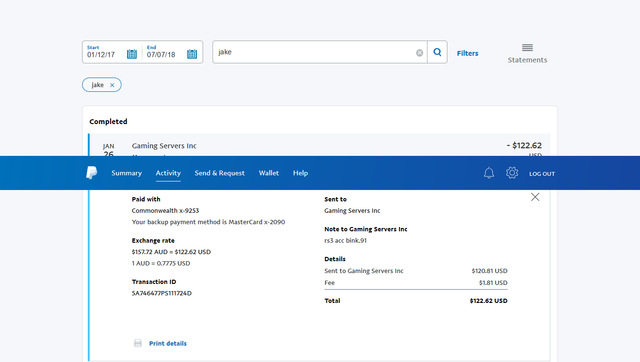Close the transaction details panel
Screen dimensions: 640x362
click(535, 197)
